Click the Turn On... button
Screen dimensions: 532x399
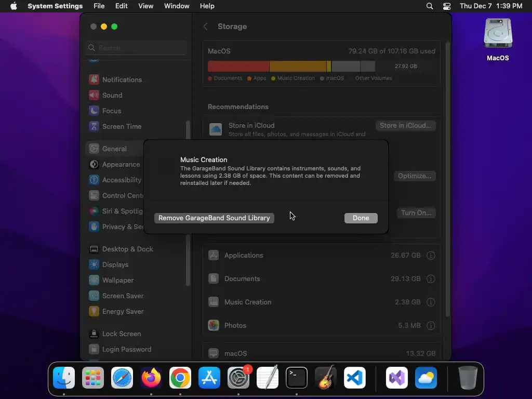pyautogui.click(x=416, y=212)
